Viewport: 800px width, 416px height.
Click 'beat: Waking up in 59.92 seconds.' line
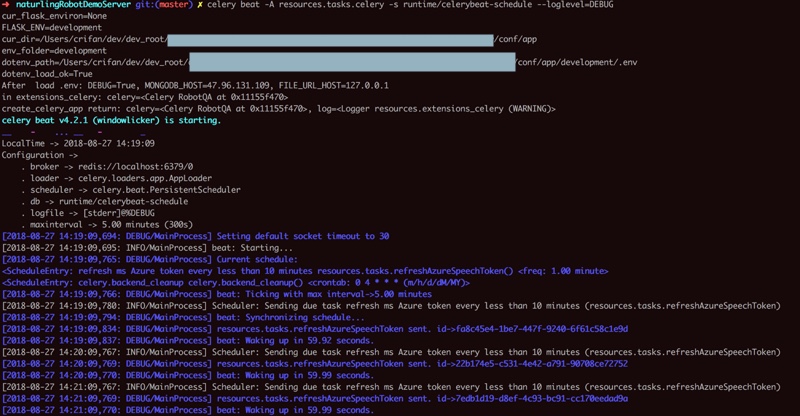pyautogui.click(x=188, y=340)
